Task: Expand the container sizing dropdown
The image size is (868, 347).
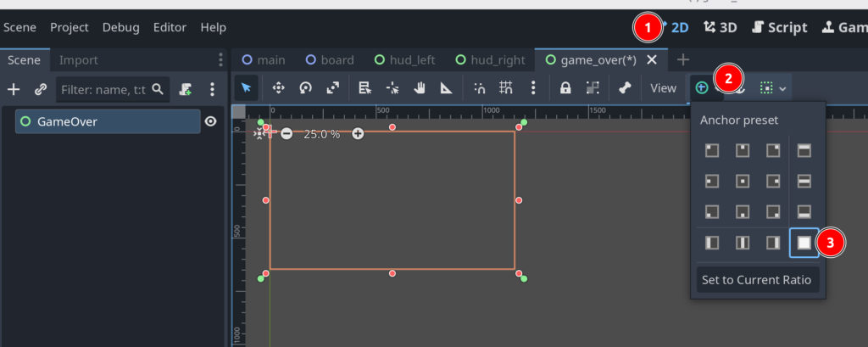Action: pyautogui.click(x=773, y=87)
